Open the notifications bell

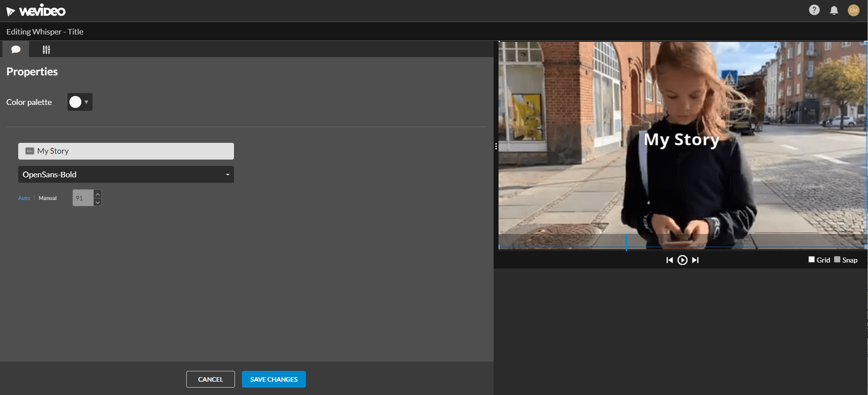click(834, 10)
